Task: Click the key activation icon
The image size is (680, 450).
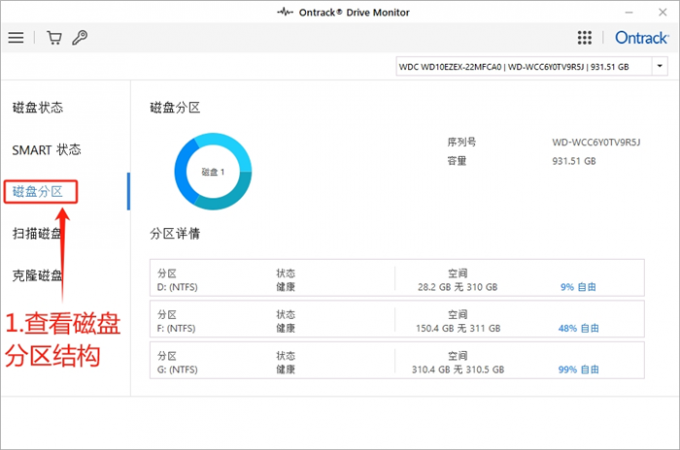Action: (x=80, y=38)
